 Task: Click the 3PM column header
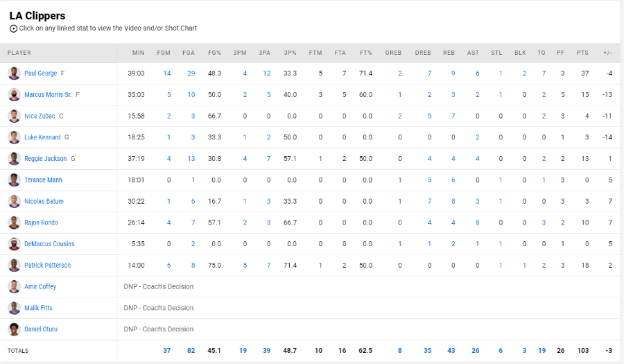coord(240,53)
